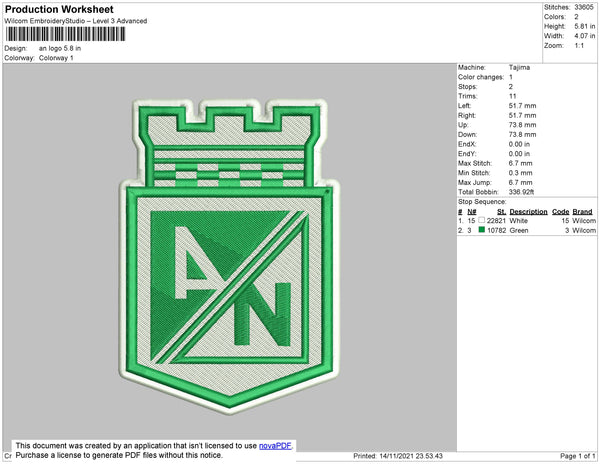Select 'Wilcom EmbroideryStudio – Level 3 Advanced' text
Screen dimensions: 600x464
[76, 21]
